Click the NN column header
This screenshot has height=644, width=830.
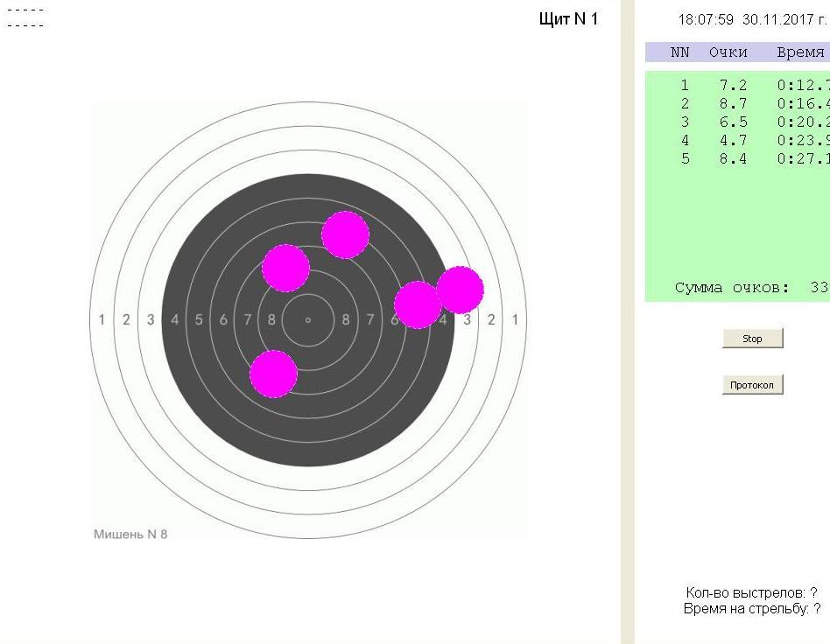point(680,52)
